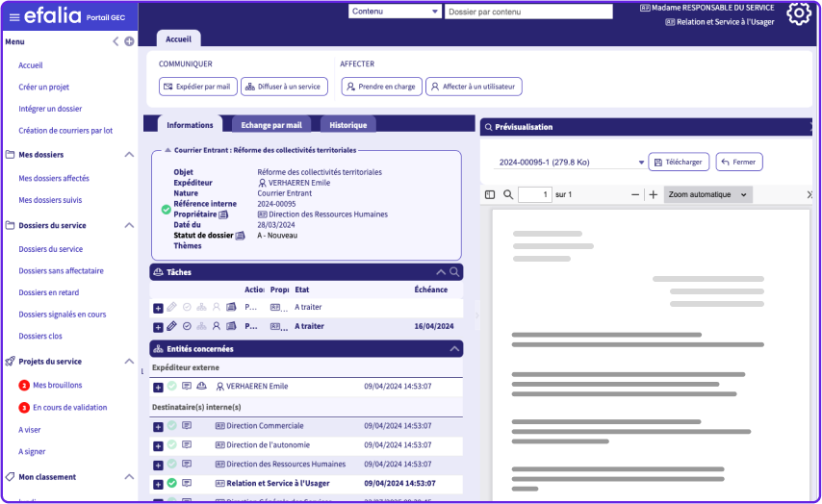822x504 pixels.
Task: Click the edit icon next to Statut de dossier
Action: coord(240,236)
